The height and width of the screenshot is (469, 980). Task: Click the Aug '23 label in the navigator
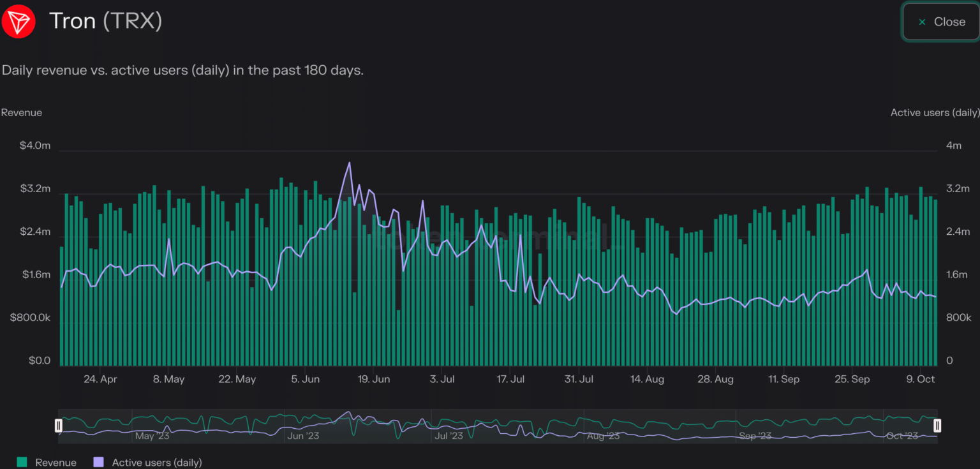point(603,436)
